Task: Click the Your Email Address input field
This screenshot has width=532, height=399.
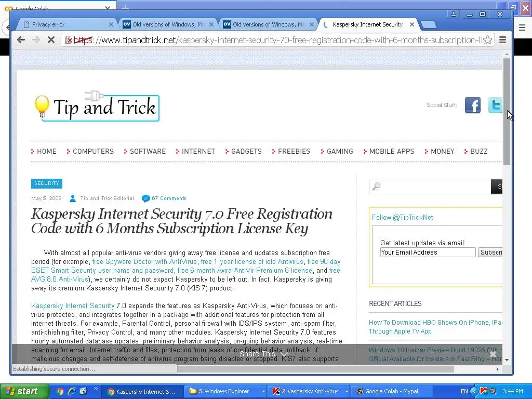Action: pos(428,252)
